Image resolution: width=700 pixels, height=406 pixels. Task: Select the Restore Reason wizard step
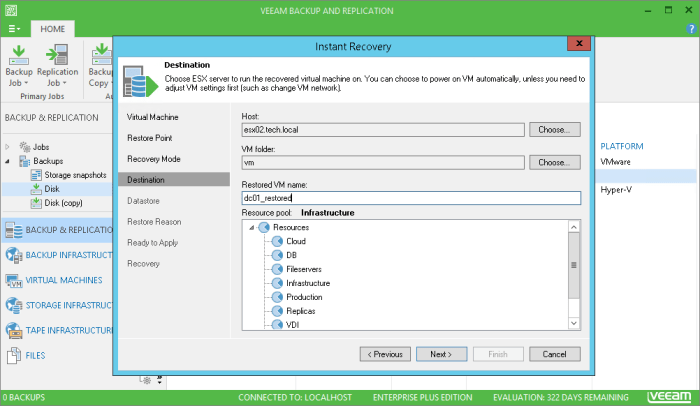[154, 222]
